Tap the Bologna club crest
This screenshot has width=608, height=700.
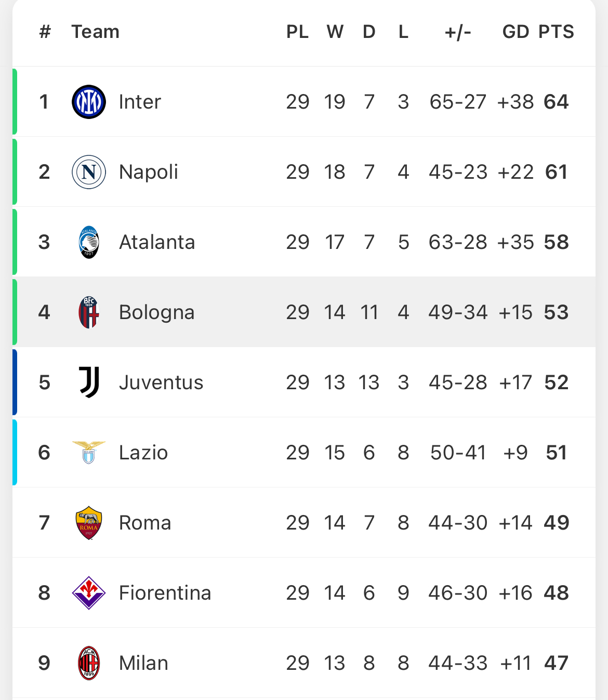click(89, 312)
